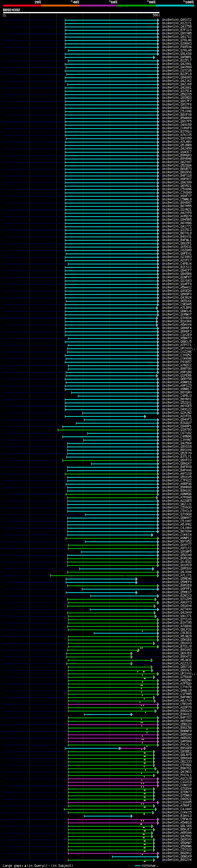197x868 pixels.
Task: Select the UniRef100_Q8W1K9 label
Action: pos(176,856)
